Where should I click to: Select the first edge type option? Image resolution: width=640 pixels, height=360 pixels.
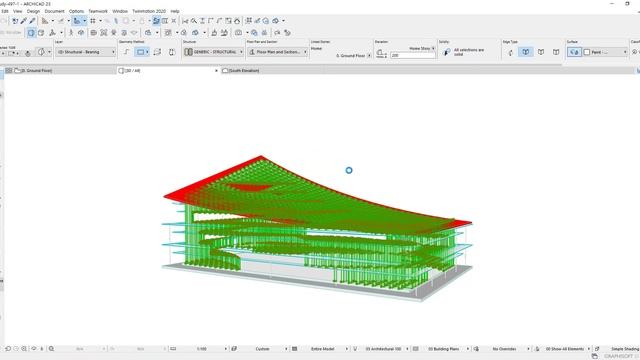click(510, 52)
